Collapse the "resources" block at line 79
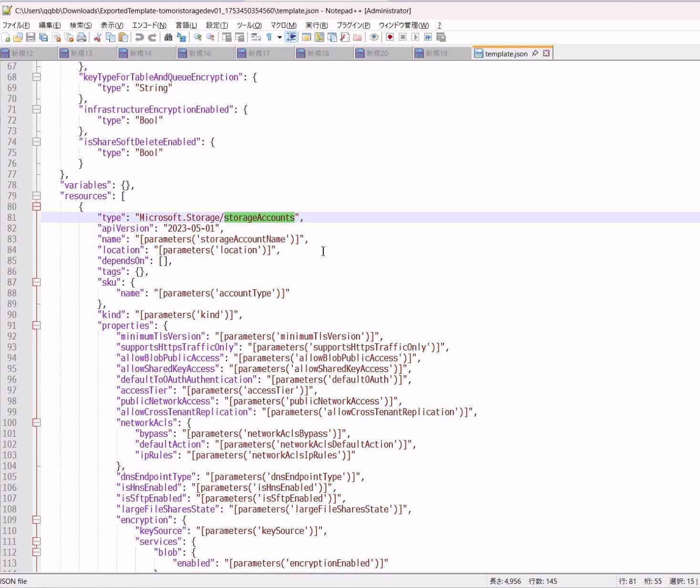Viewport: 700px width, 588px height. click(36, 196)
